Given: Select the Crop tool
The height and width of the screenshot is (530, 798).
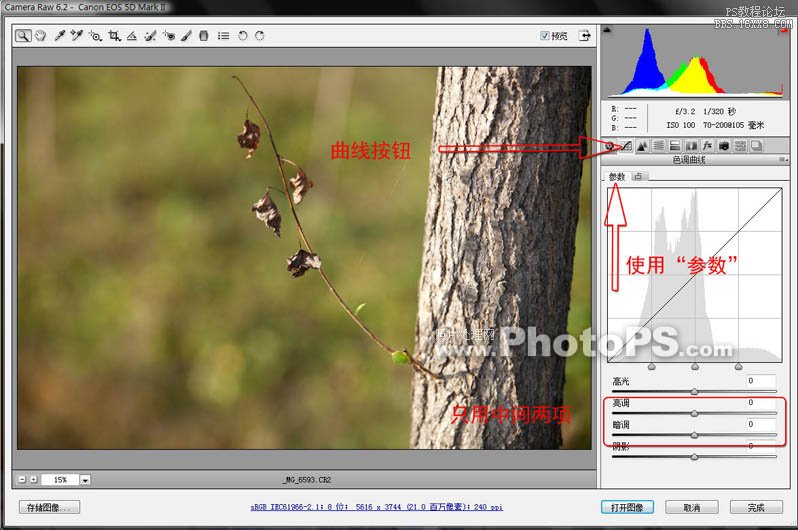Looking at the screenshot, I should 114,36.
